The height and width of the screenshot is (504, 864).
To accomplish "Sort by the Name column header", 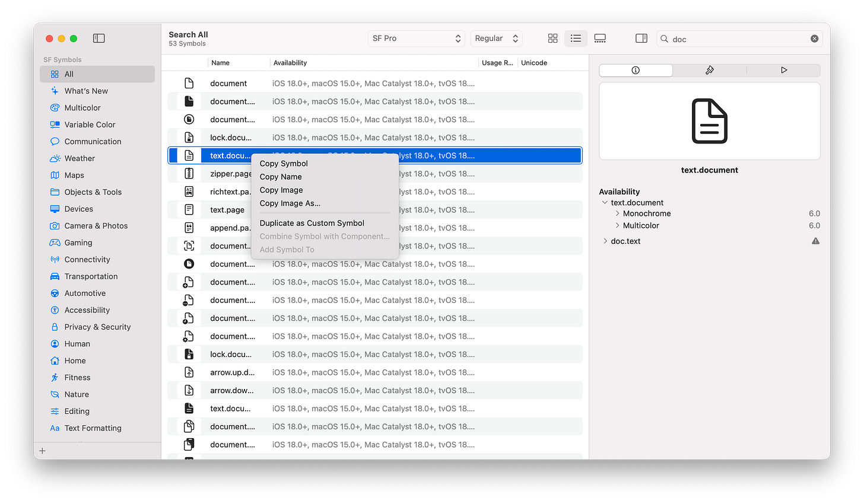I will [239, 63].
